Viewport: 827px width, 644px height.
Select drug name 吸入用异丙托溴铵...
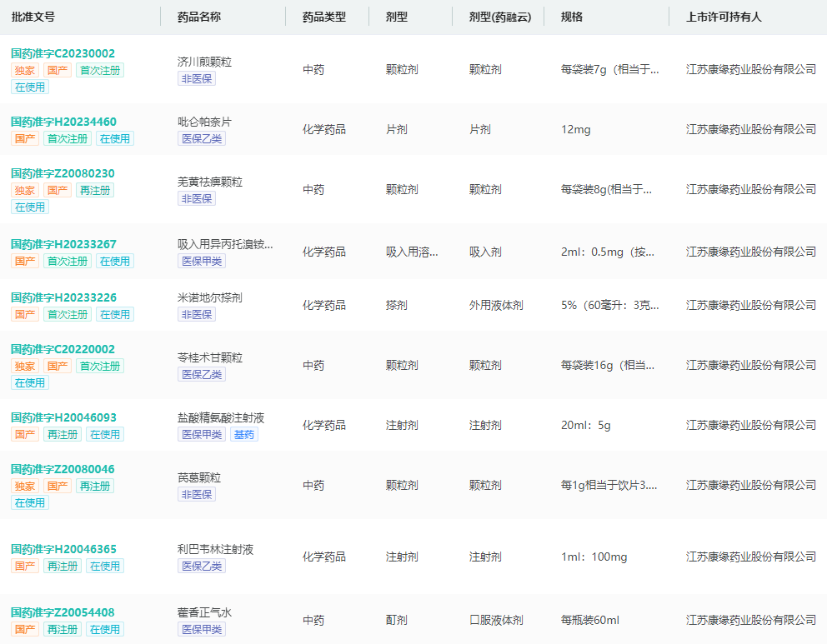point(225,245)
